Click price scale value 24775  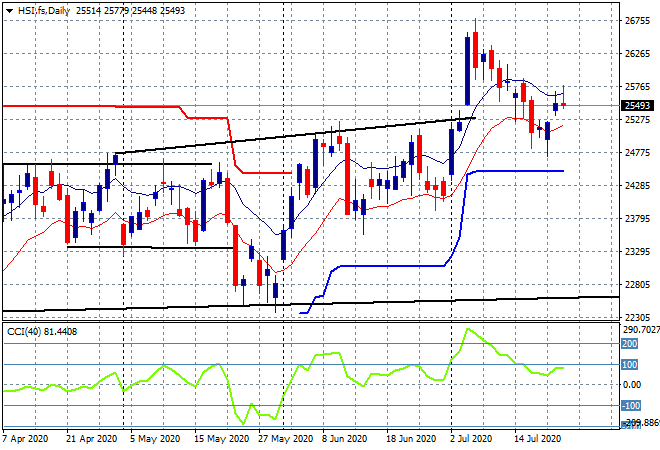tap(637, 152)
